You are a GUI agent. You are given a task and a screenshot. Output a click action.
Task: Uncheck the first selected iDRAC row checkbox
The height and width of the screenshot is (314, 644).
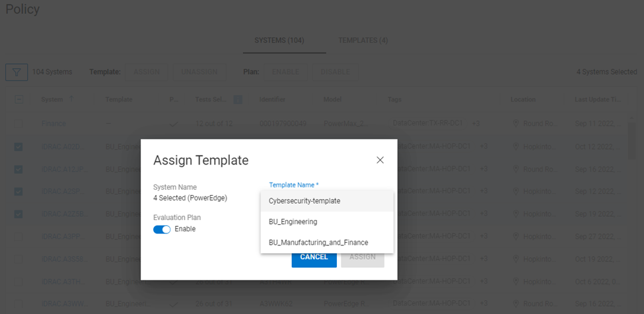coord(19,146)
